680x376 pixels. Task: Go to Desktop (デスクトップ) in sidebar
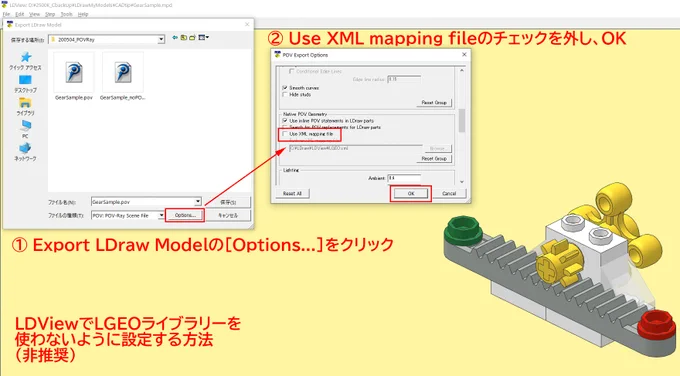coord(25,84)
